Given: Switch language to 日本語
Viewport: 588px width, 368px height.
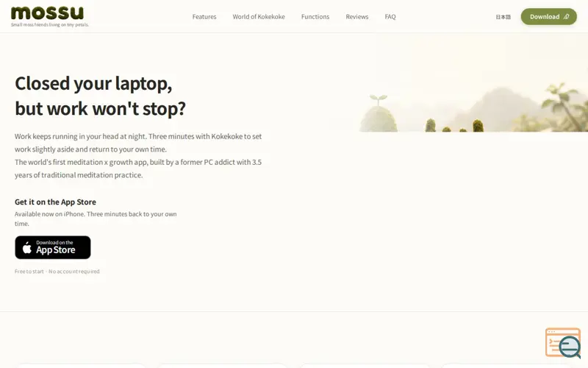Looking at the screenshot, I should tap(503, 17).
